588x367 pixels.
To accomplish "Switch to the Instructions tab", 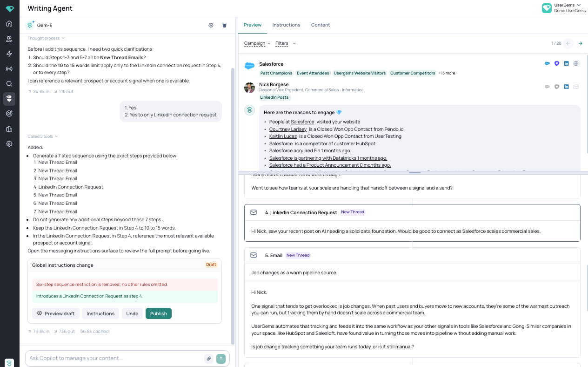I will (x=286, y=25).
